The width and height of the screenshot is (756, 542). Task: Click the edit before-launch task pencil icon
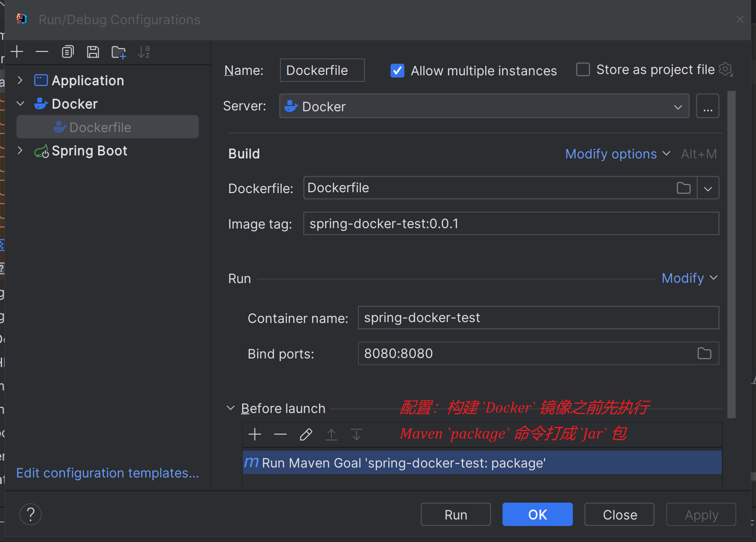click(x=306, y=434)
